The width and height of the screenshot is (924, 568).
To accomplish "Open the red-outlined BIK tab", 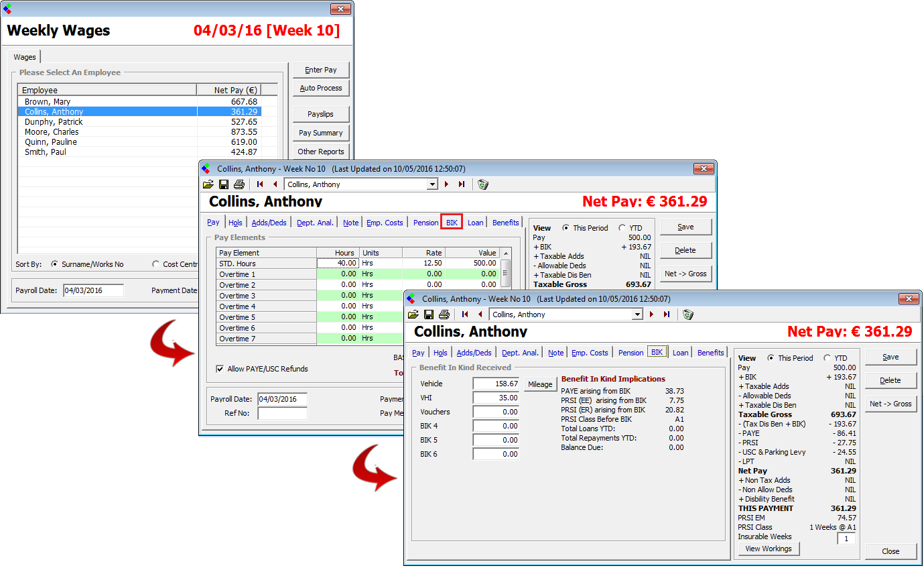I will pos(452,223).
